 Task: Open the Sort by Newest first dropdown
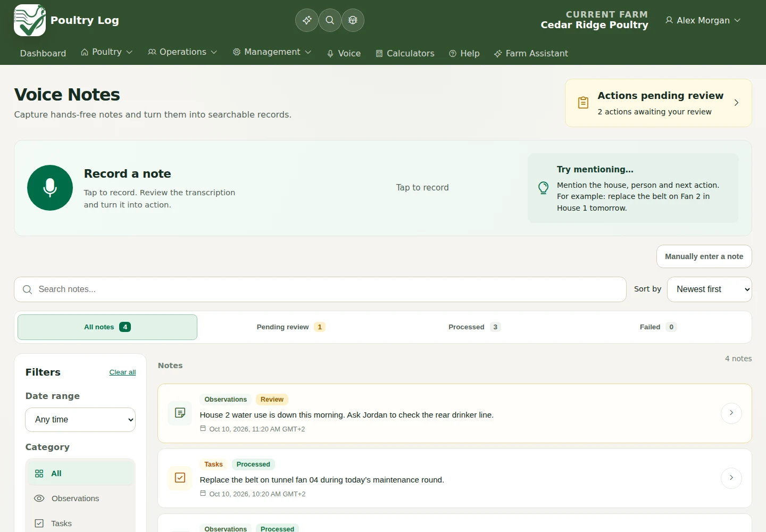pyautogui.click(x=710, y=289)
